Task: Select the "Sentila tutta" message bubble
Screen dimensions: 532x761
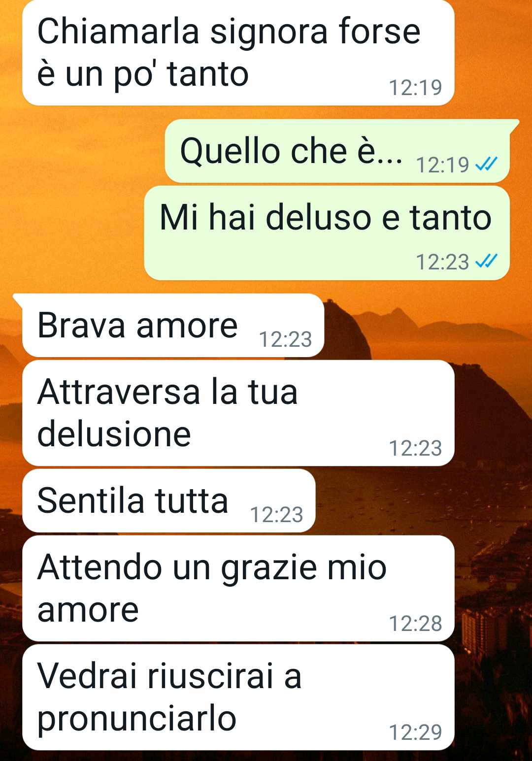Action: pos(169,500)
